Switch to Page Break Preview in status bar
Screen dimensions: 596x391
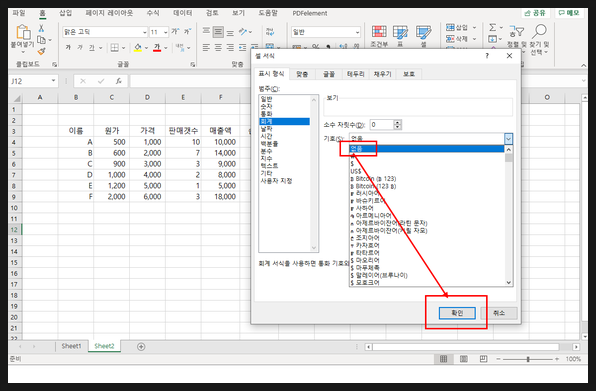coord(483,359)
